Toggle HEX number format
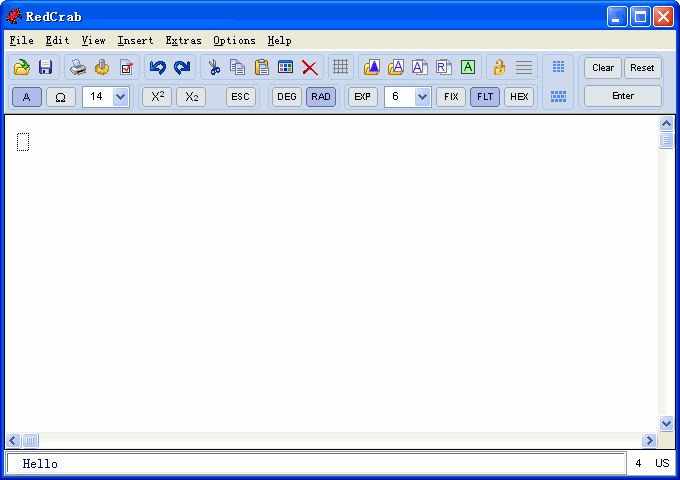 518,97
